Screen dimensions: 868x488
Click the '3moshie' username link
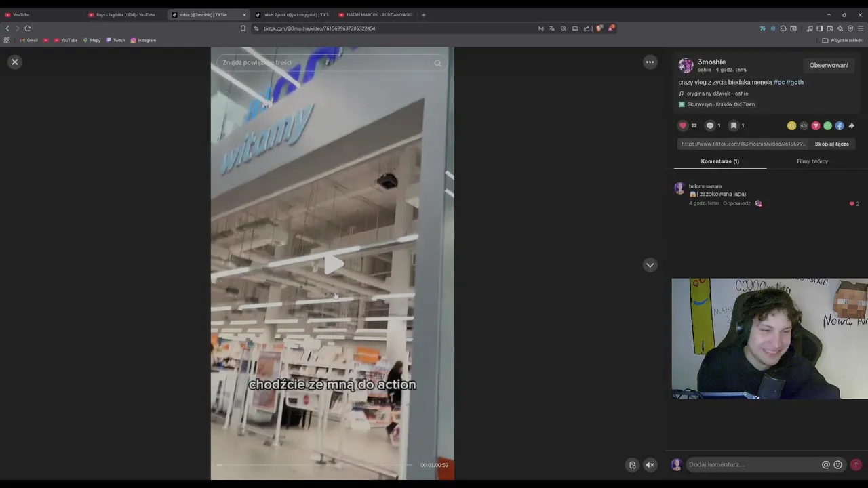tap(711, 62)
